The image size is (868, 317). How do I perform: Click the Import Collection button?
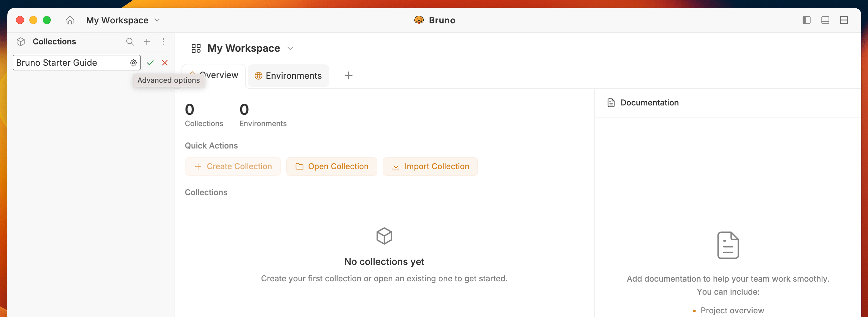(430, 167)
